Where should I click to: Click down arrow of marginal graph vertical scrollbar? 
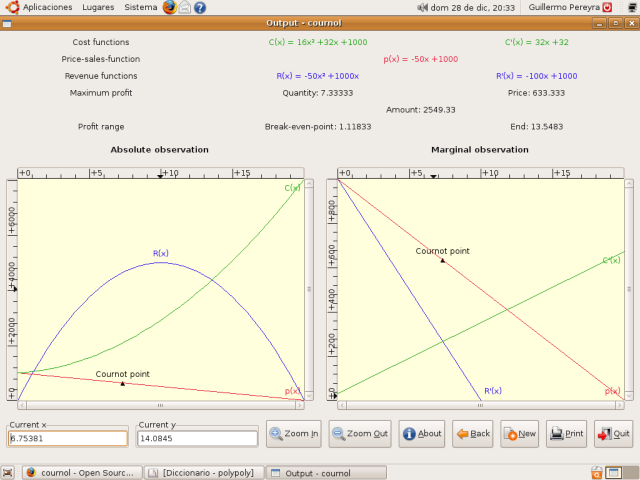point(629,395)
